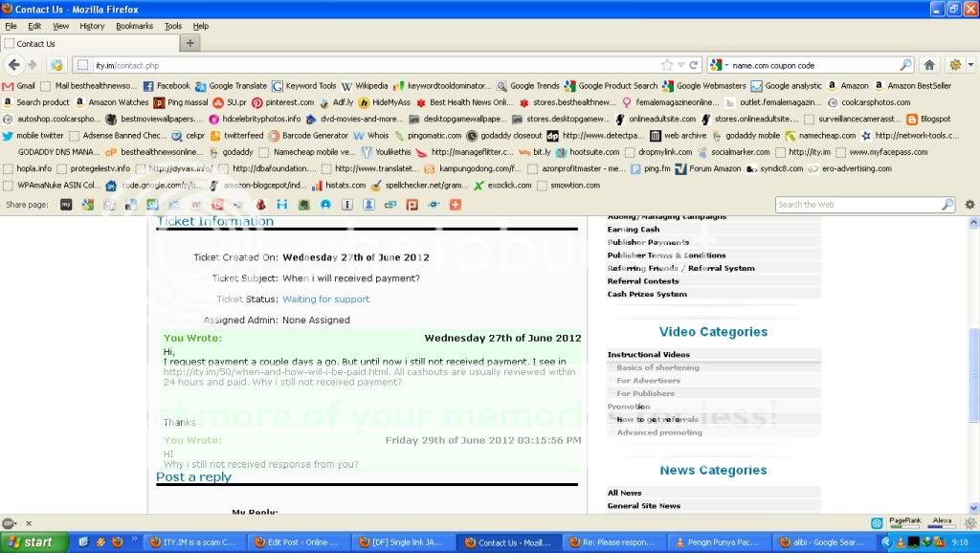The height and width of the screenshot is (553, 980).
Task: Open the All News category link
Action: [624, 493]
